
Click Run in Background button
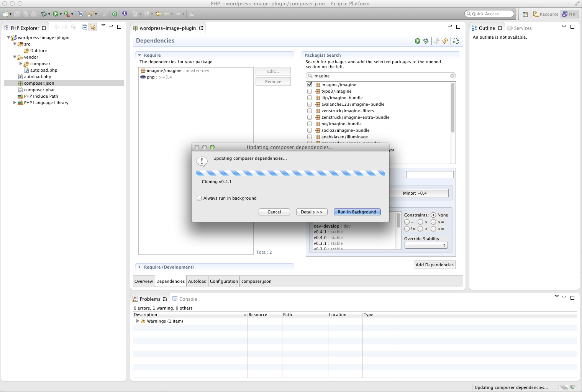(x=357, y=212)
